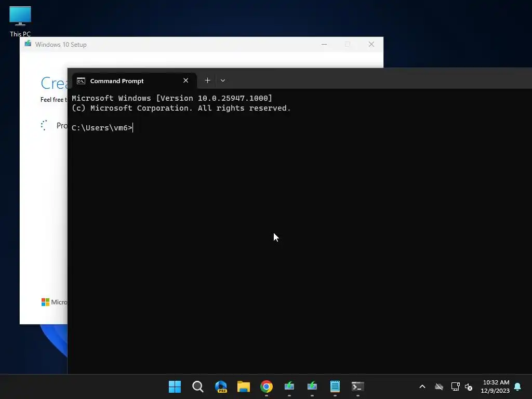Switch to Terminal on taskbar
This screenshot has height=399, width=532.
[357, 387]
